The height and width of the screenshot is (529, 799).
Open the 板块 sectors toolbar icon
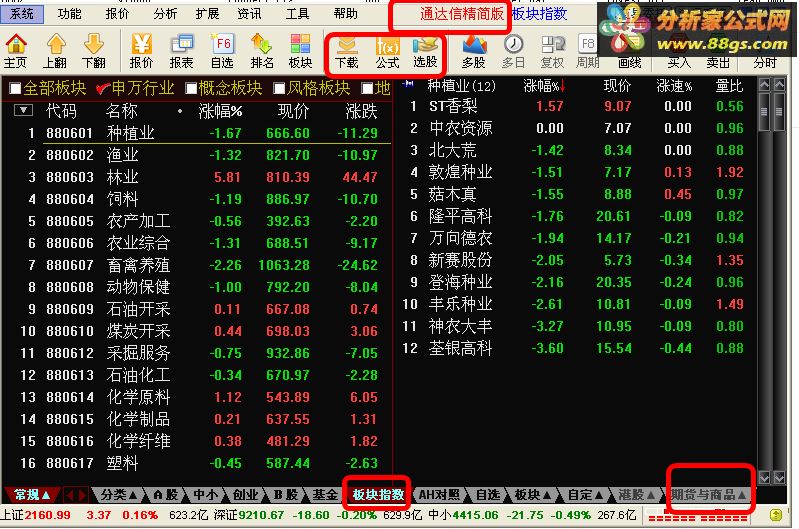[300, 51]
